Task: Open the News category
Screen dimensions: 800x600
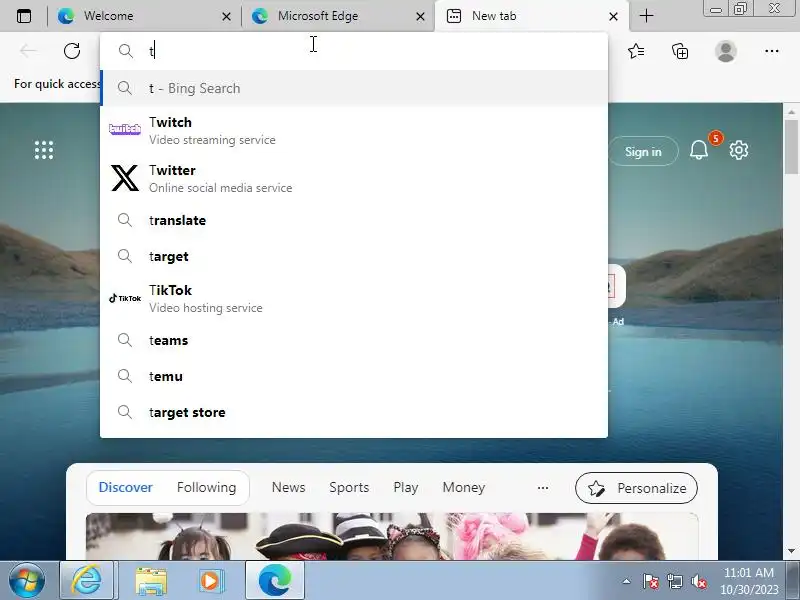Action: [x=288, y=488]
